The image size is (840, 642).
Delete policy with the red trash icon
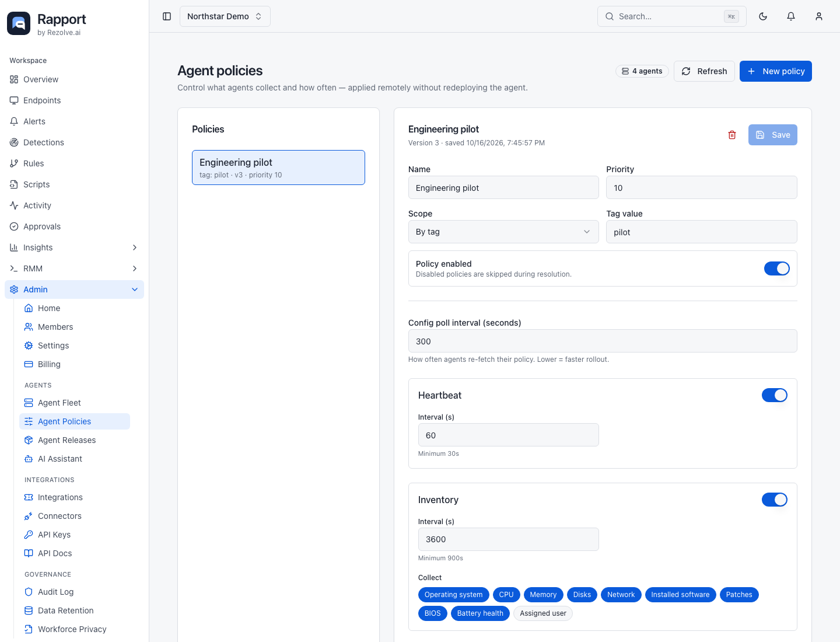[x=732, y=135]
